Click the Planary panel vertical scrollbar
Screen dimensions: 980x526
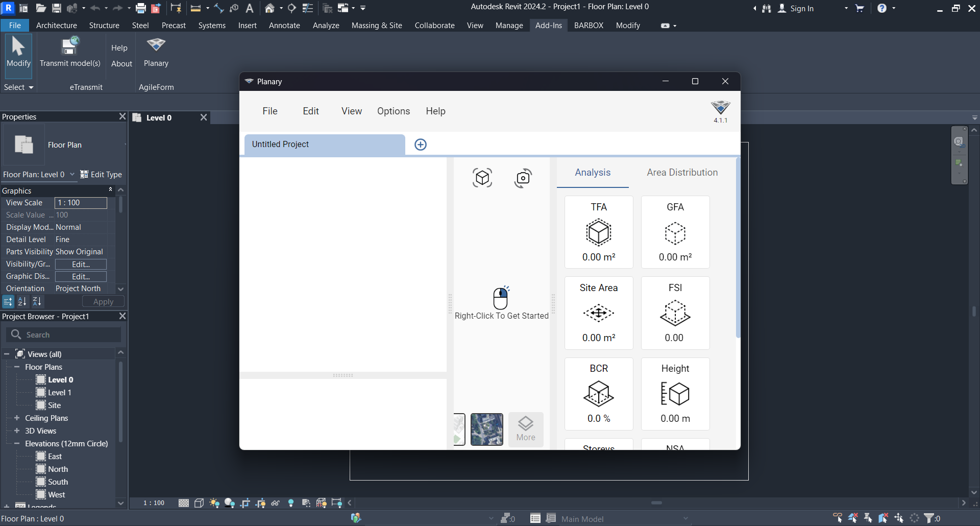pyautogui.click(x=738, y=248)
